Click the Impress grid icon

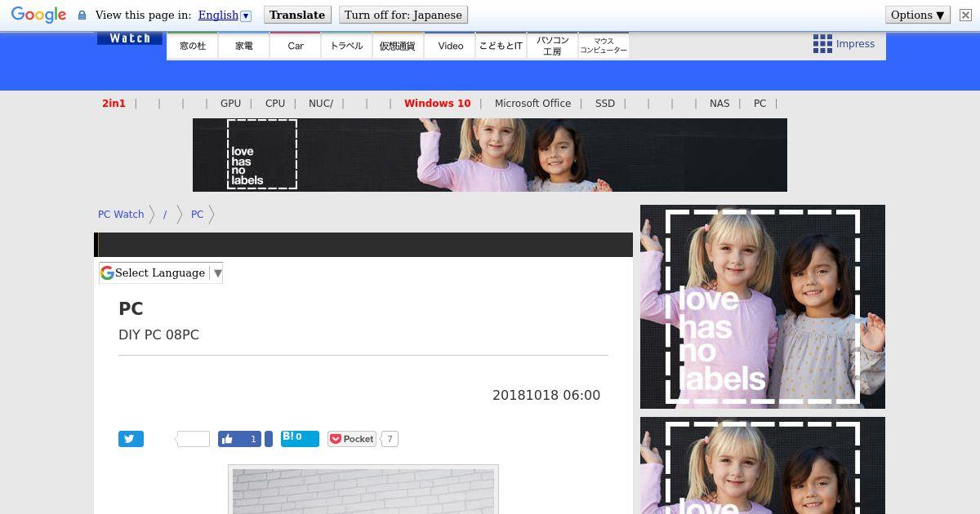click(822, 44)
